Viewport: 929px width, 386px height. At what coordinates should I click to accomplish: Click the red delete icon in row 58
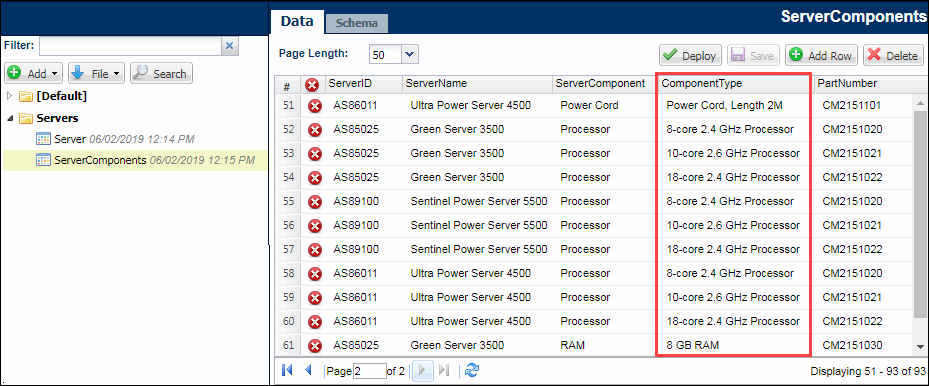click(x=315, y=274)
